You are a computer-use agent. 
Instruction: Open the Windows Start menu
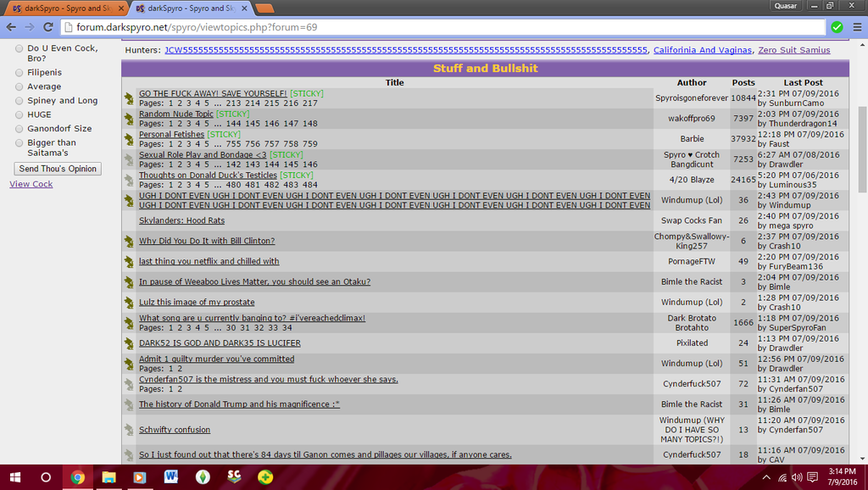(x=14, y=476)
